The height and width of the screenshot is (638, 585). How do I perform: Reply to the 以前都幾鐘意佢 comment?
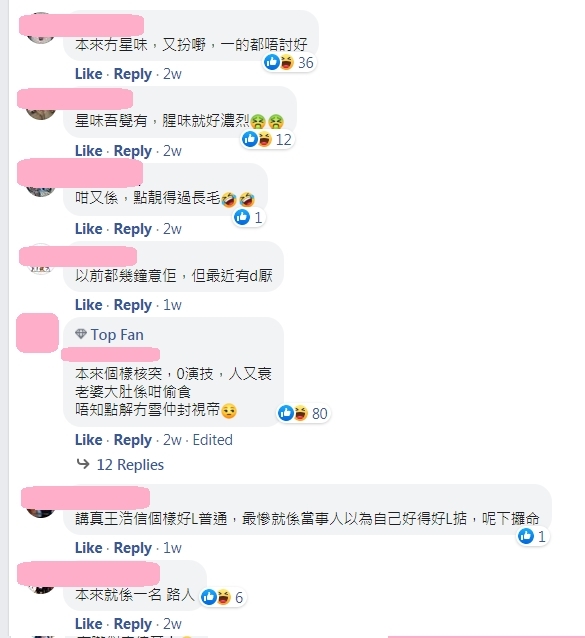pyautogui.click(x=133, y=305)
